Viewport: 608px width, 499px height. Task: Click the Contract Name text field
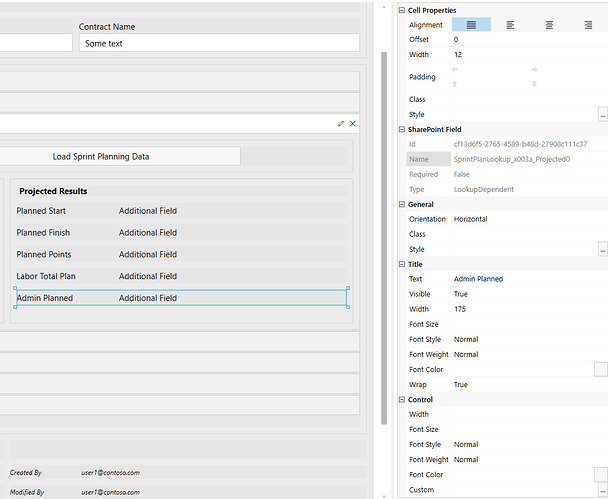(219, 43)
